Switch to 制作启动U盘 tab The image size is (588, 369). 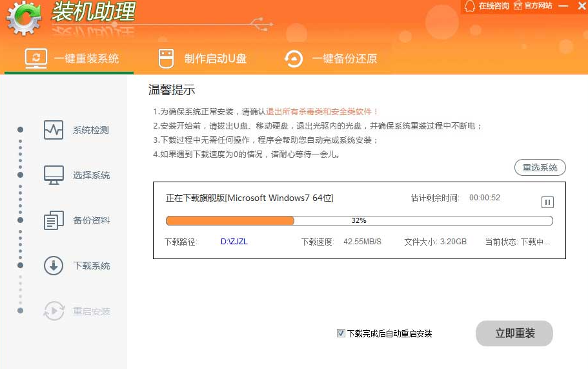pyautogui.click(x=203, y=59)
